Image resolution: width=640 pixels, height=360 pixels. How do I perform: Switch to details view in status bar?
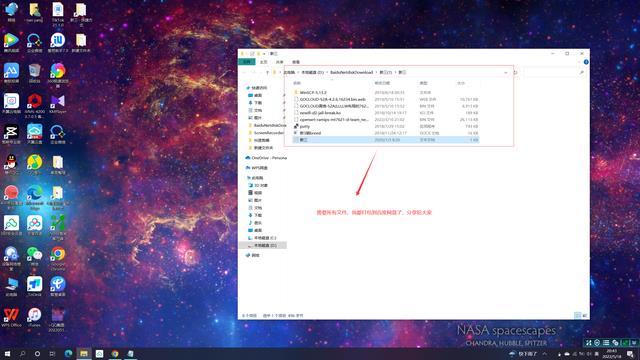pos(577,316)
